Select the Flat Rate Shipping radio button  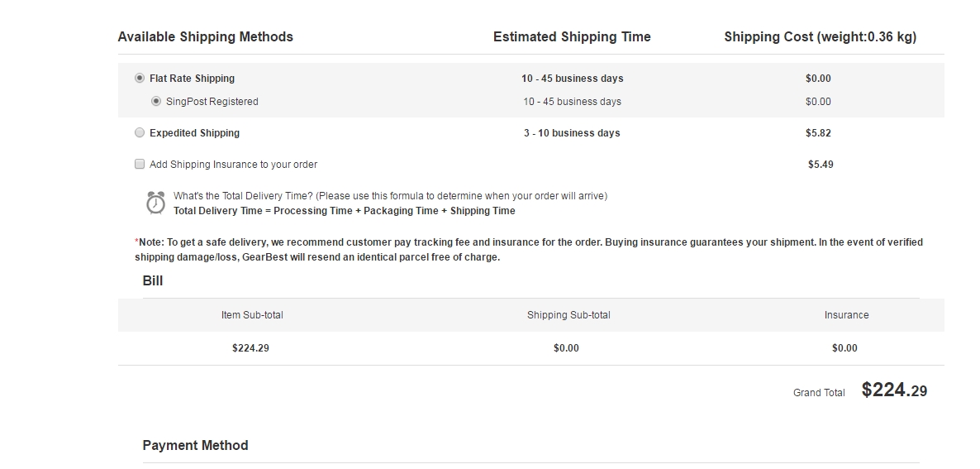click(140, 78)
